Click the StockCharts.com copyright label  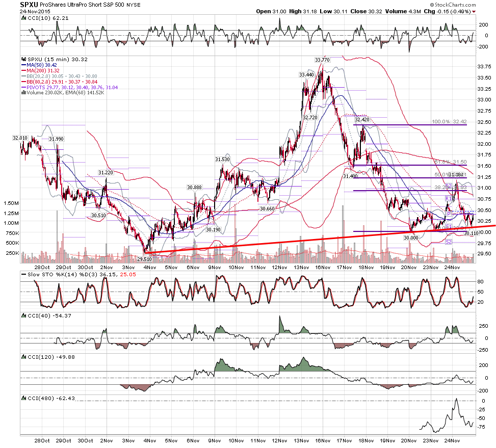click(453, 5)
